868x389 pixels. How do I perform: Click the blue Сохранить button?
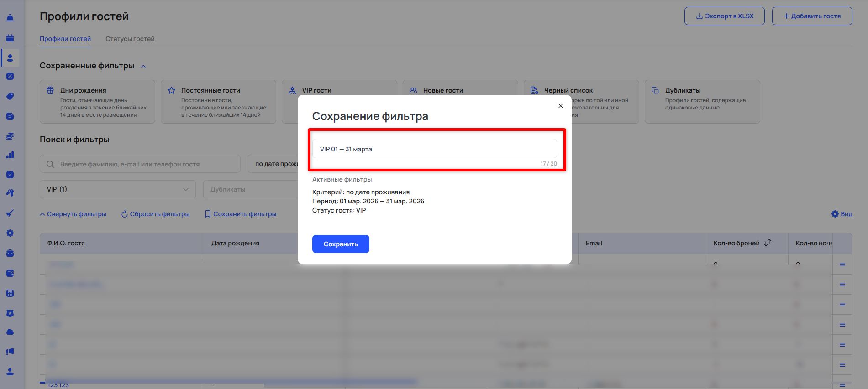[x=341, y=244]
